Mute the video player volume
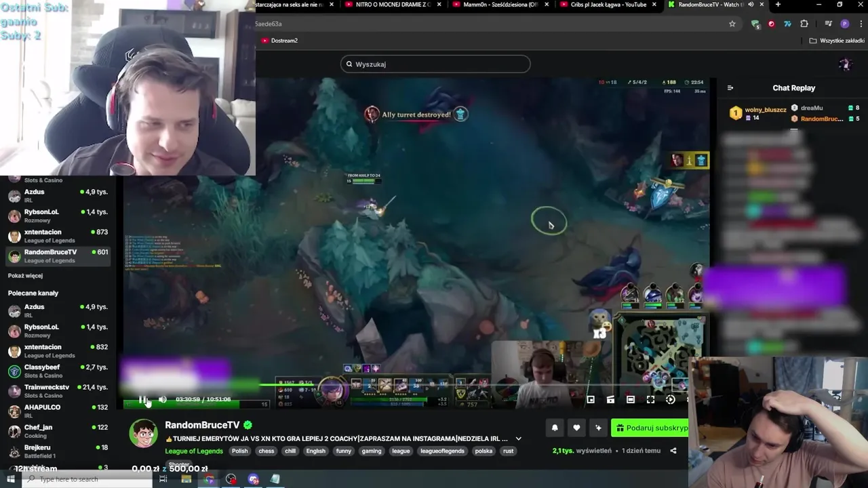The width and height of the screenshot is (868, 488). click(x=163, y=399)
